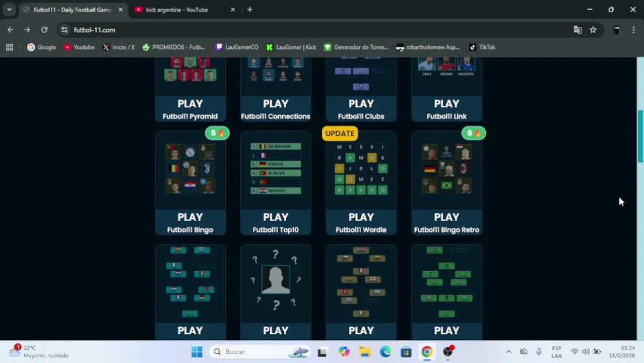The height and width of the screenshot is (363, 644).
Task: Open Microsoft Store from the taskbar
Action: [406, 352]
